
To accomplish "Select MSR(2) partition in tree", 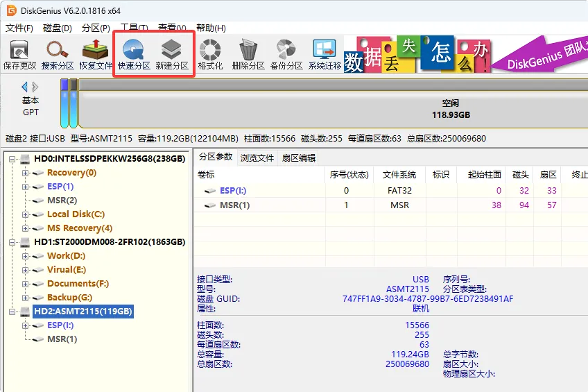I will [62, 201].
